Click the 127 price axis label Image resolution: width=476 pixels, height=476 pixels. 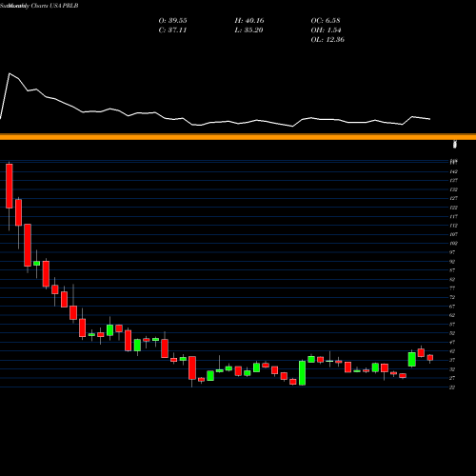click(453, 198)
